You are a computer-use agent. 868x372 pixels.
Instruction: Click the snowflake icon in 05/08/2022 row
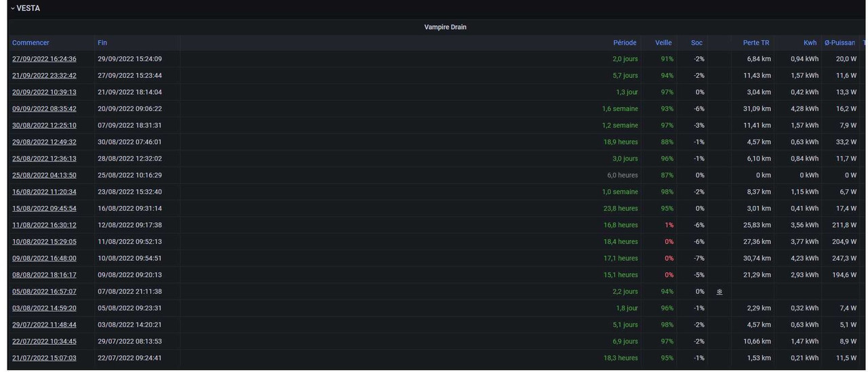pyautogui.click(x=719, y=291)
